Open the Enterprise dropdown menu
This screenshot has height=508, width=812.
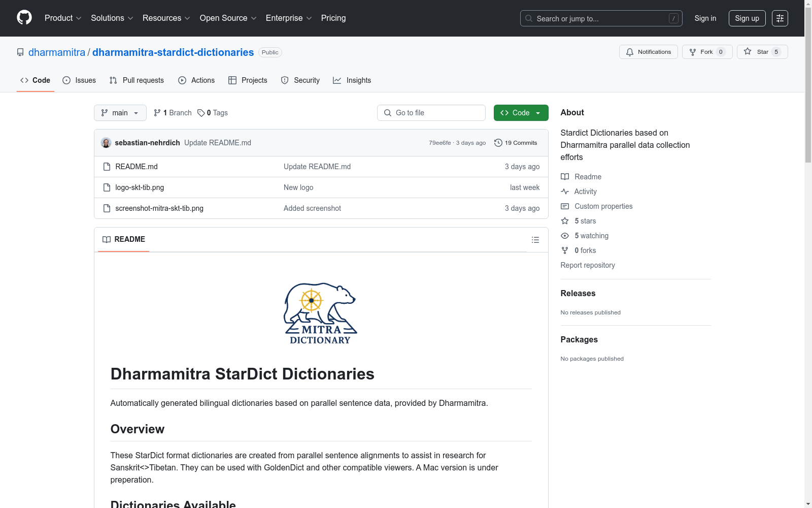point(289,18)
